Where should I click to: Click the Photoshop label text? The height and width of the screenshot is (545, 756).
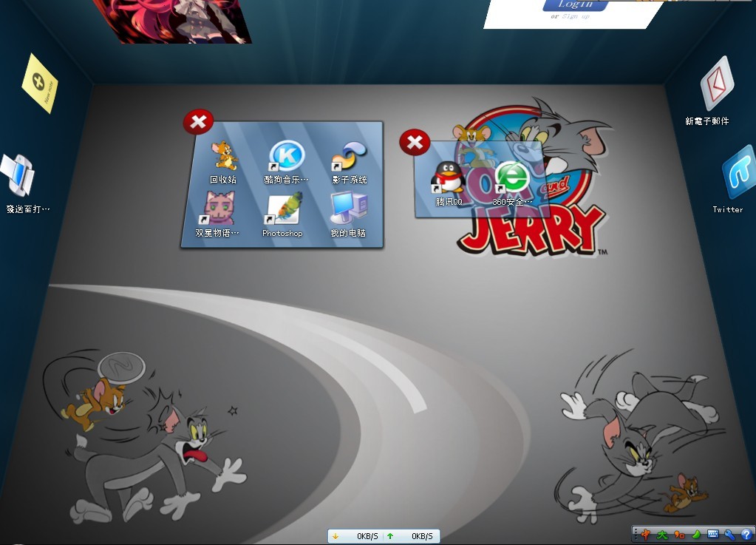pos(282,234)
